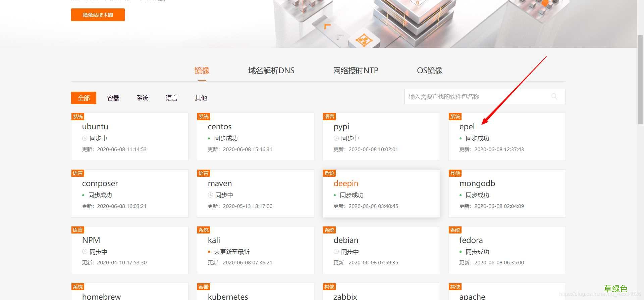
Task: Click 同步中 status on debian card
Action: [350, 252]
